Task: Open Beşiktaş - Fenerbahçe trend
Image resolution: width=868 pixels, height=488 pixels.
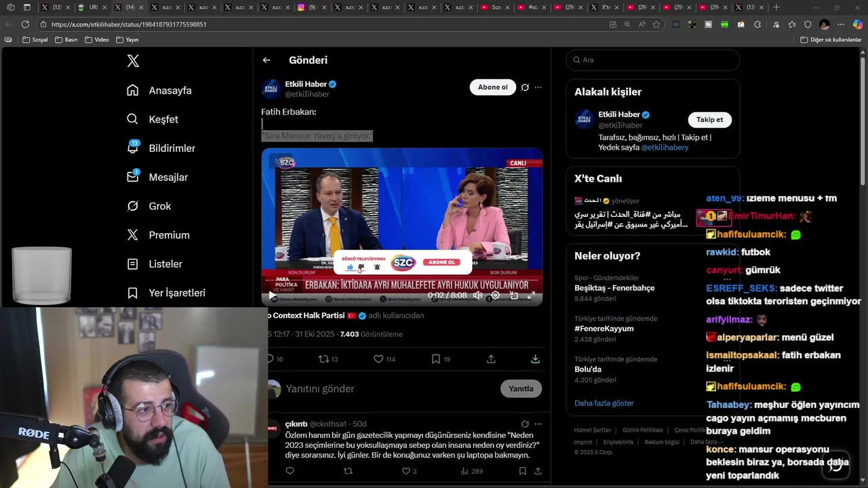Action: pyautogui.click(x=614, y=288)
